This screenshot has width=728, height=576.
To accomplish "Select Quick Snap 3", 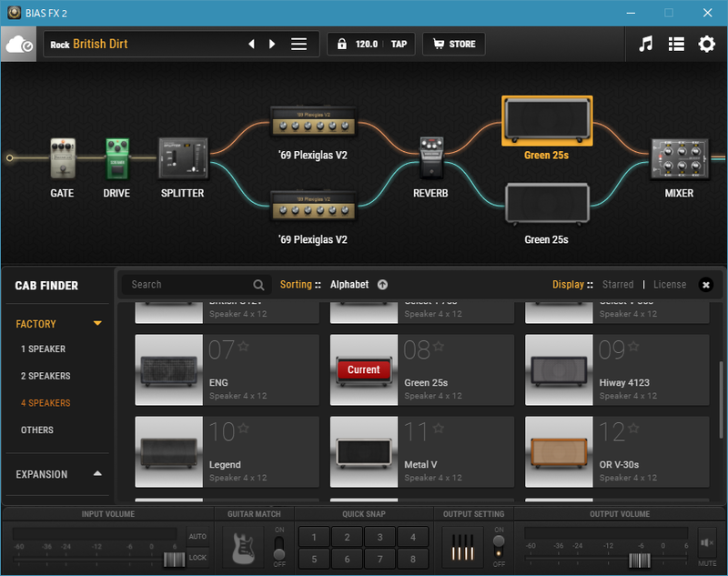I will coord(379,537).
